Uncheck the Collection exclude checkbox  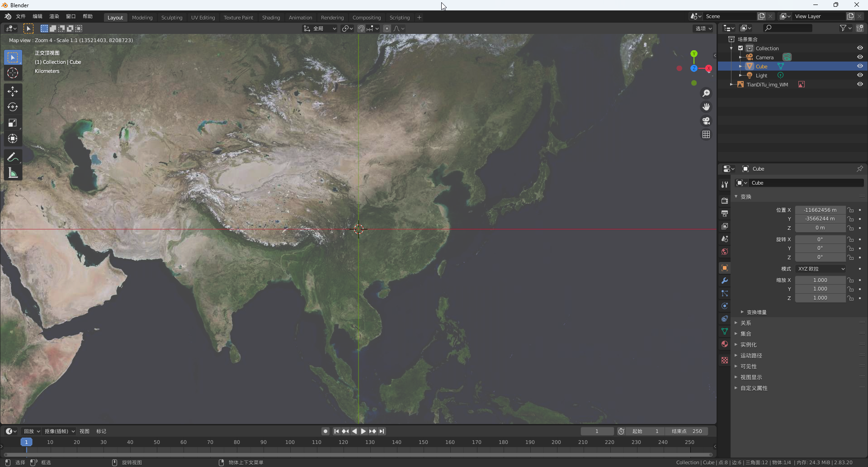click(741, 48)
